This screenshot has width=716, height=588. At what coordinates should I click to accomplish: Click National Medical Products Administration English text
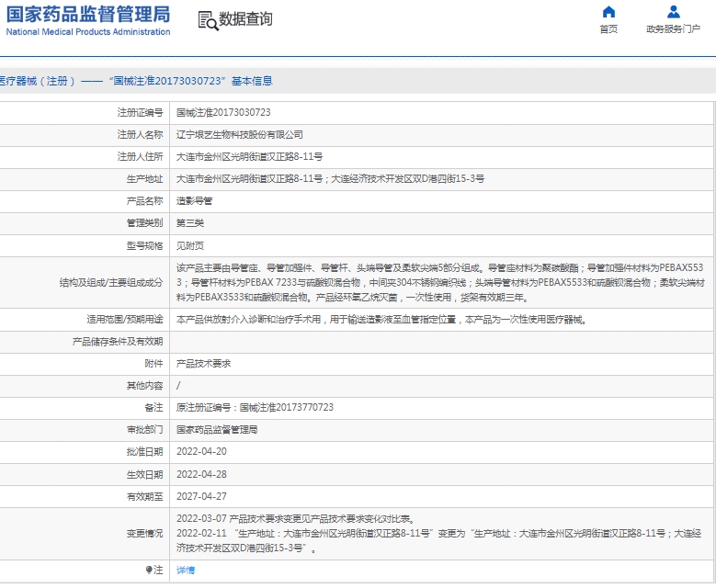coord(88,32)
